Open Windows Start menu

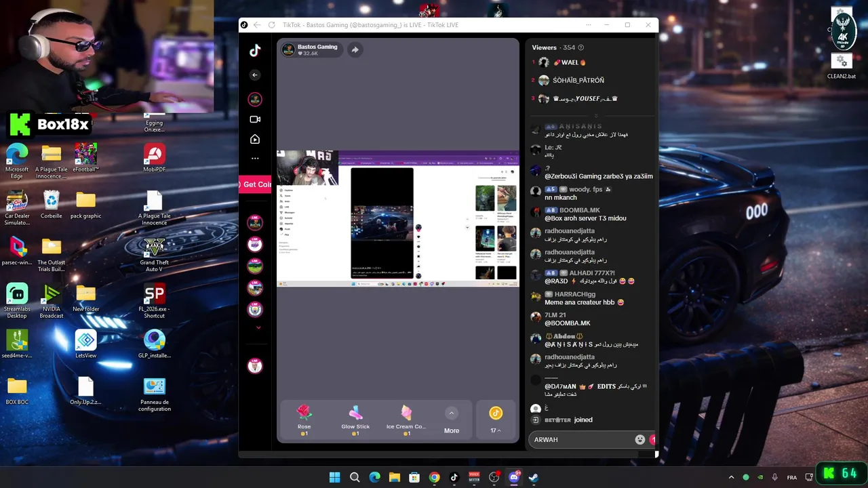click(x=334, y=477)
